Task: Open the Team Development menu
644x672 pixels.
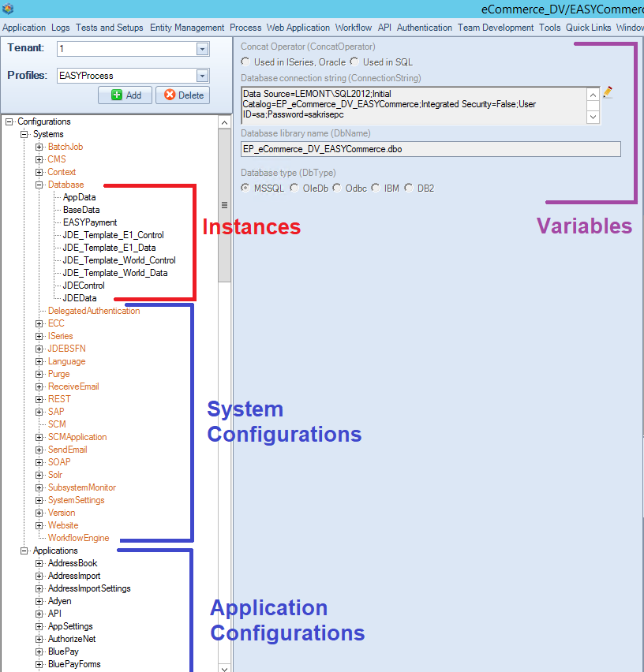Action: (496, 28)
